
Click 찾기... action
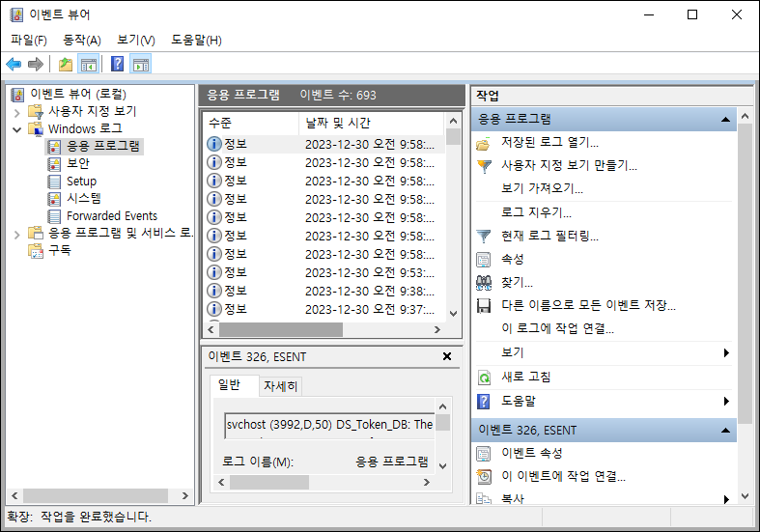coord(517,283)
